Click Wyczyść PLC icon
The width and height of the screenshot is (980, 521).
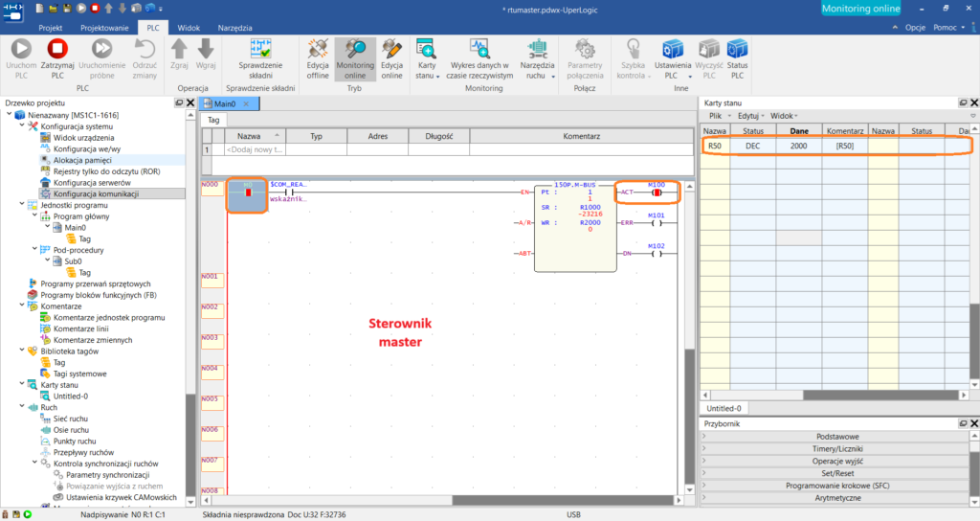pyautogui.click(x=709, y=49)
